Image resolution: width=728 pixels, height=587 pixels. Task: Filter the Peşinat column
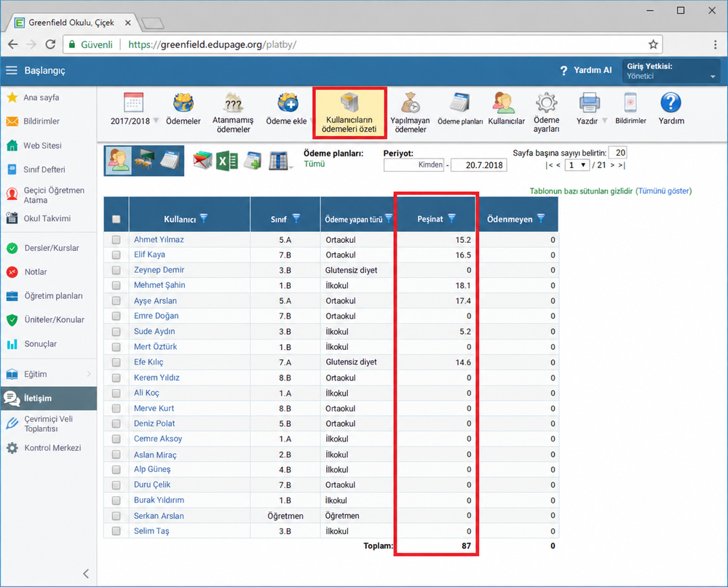[452, 218]
